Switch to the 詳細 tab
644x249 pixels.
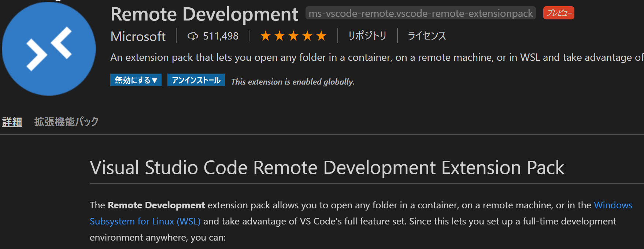[x=12, y=122]
